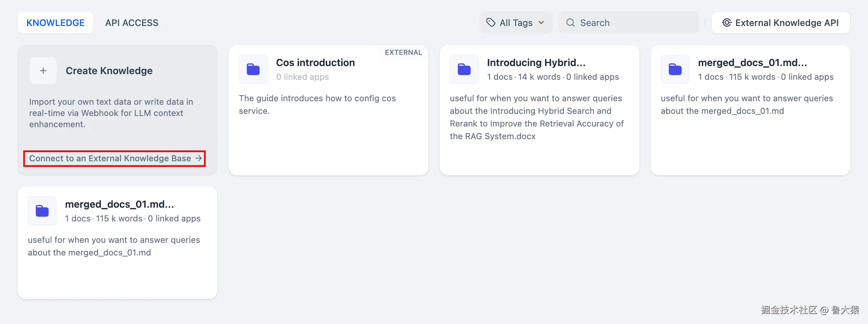
Task: Click the plus icon for Create Knowledge
Action: [43, 70]
